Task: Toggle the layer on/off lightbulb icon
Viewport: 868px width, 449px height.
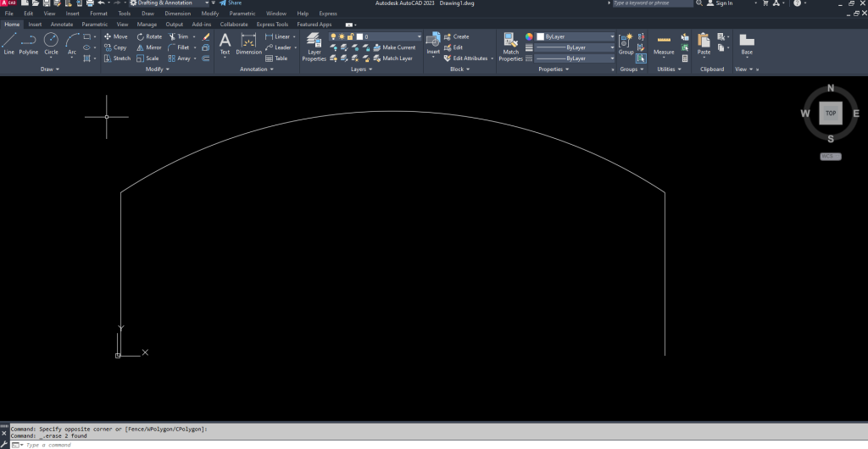Action: 333,36
